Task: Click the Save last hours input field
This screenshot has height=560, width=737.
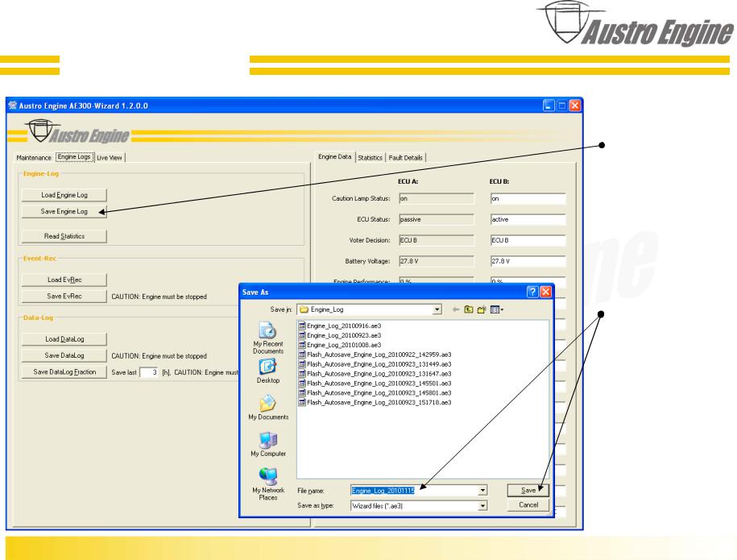Action: tap(149, 372)
